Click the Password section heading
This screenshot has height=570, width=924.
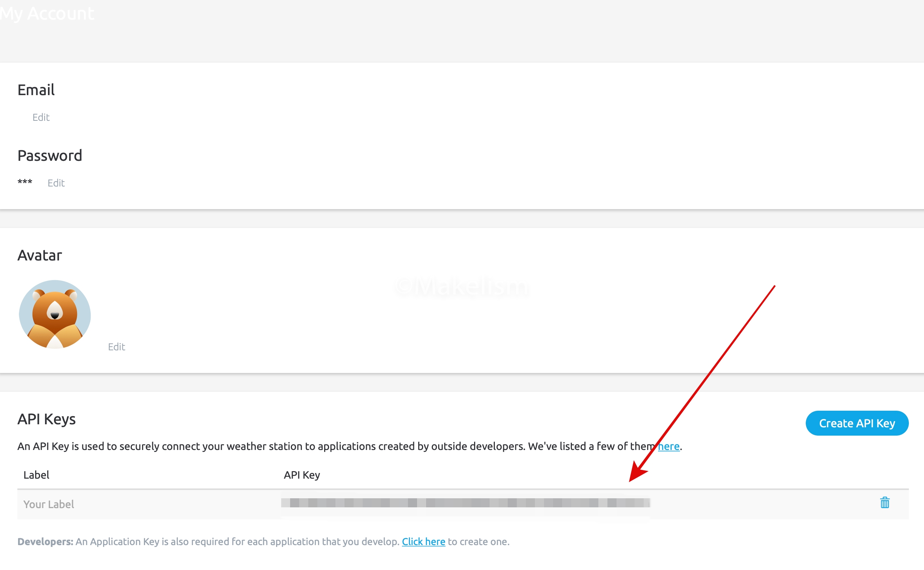[49, 156]
